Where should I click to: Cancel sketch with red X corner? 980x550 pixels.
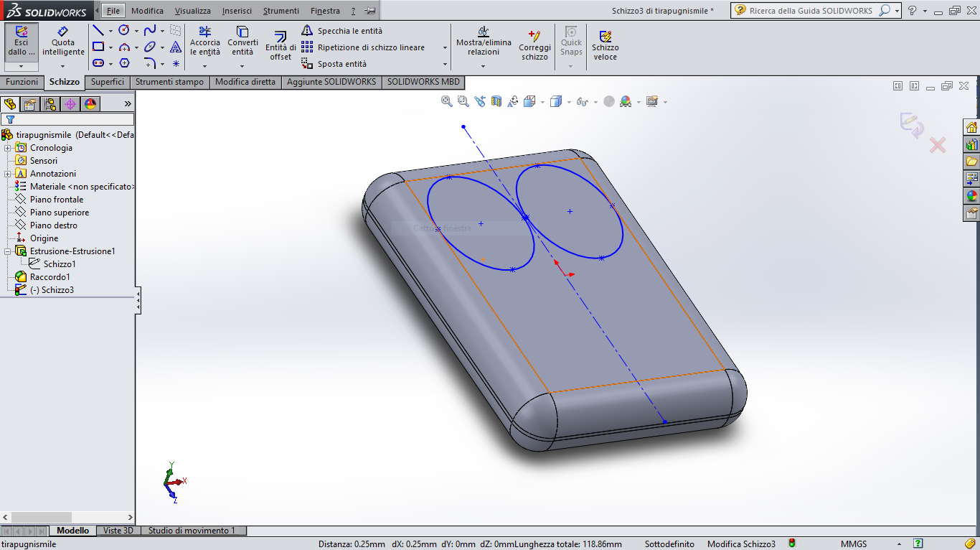click(938, 146)
